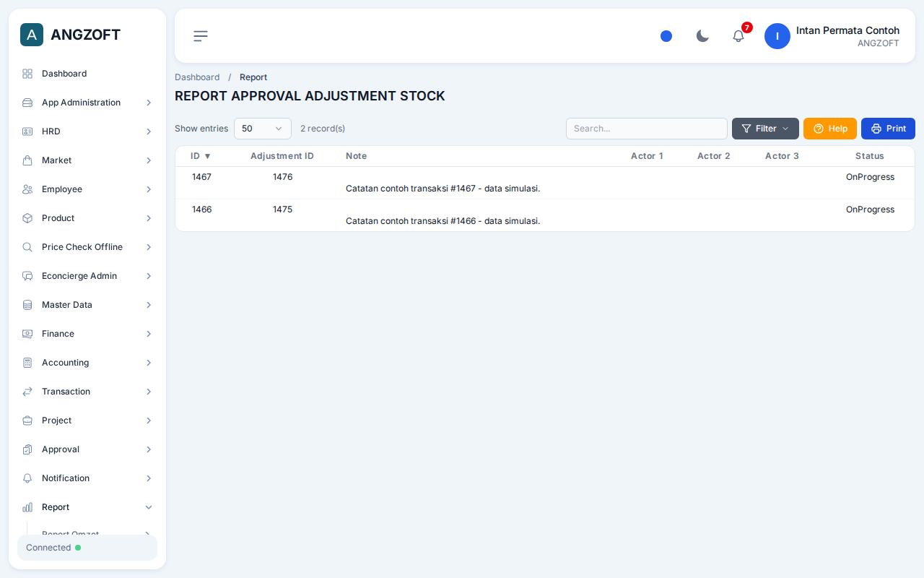924x578 pixels.
Task: Click the Accounting calculator icon
Action: 27,363
